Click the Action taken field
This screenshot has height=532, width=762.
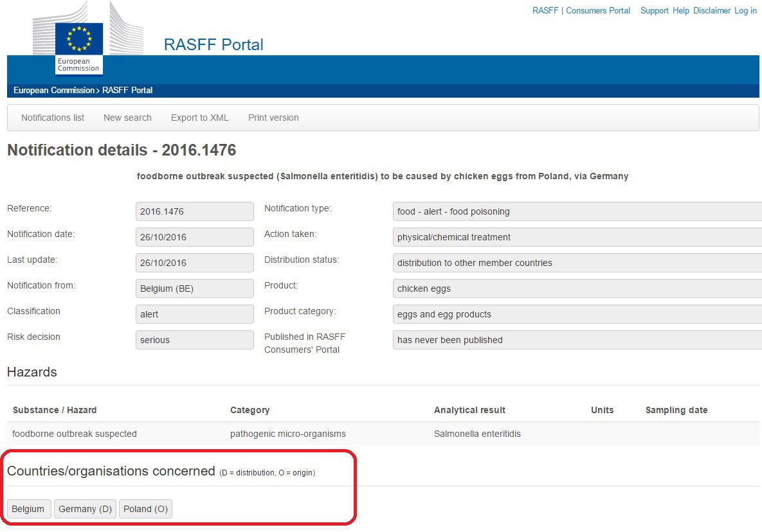click(577, 237)
